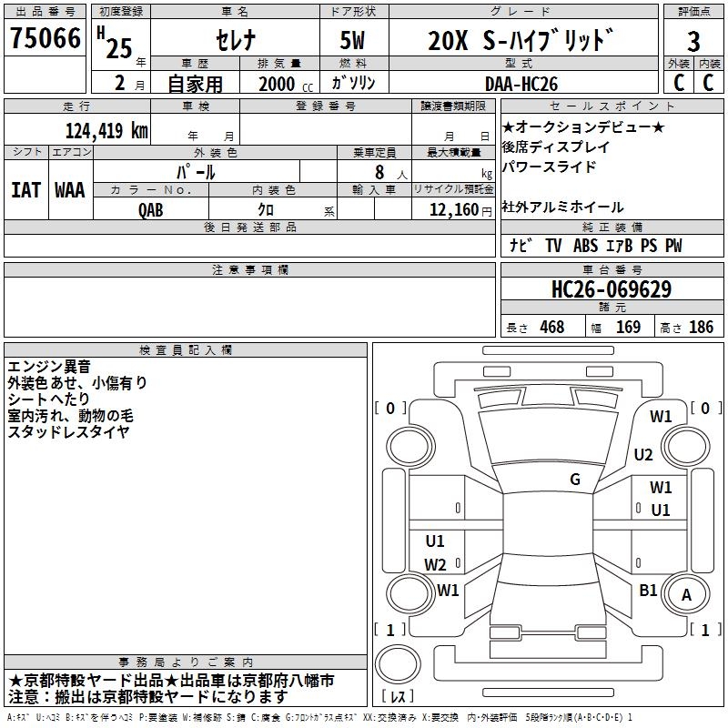Select the recycle deposit 12,160円

[460, 210]
